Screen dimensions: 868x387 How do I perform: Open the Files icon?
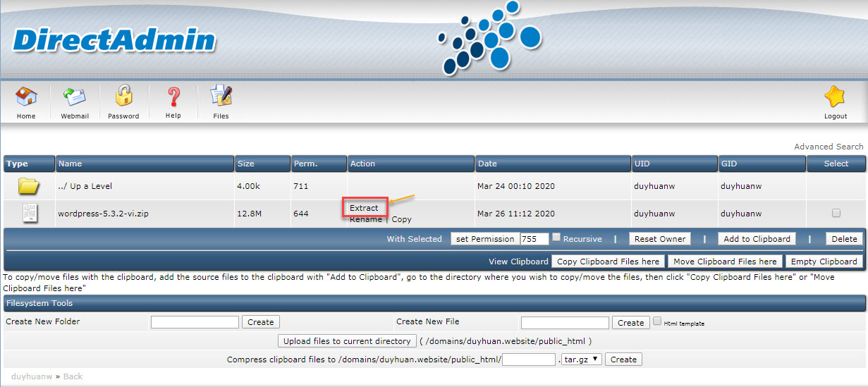(221, 97)
